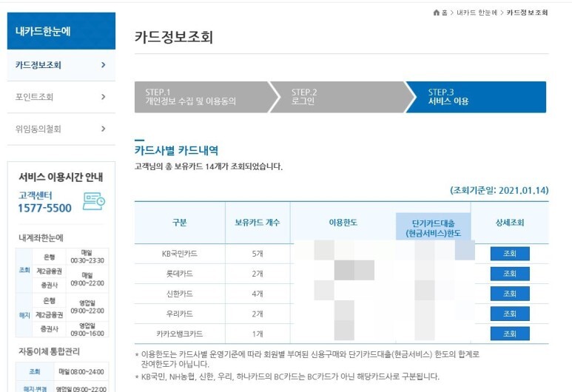
Task: Click 내카드한눈에 sidebar header
Action: (x=61, y=31)
